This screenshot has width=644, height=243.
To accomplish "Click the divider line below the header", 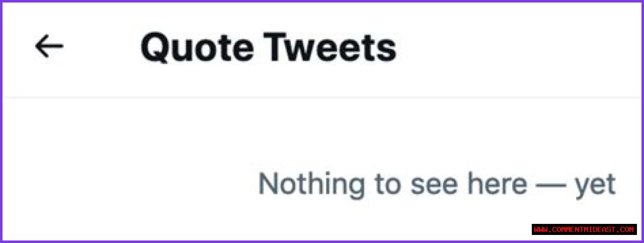I will coord(322,96).
